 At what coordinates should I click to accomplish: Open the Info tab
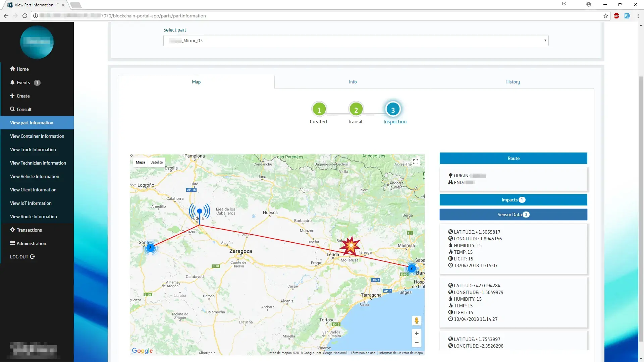353,82
